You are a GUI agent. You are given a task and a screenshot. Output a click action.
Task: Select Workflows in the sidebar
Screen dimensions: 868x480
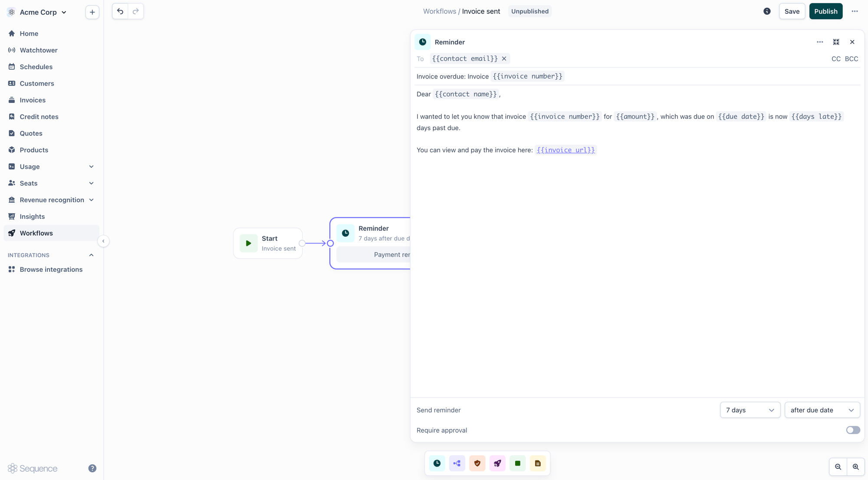[51, 233]
